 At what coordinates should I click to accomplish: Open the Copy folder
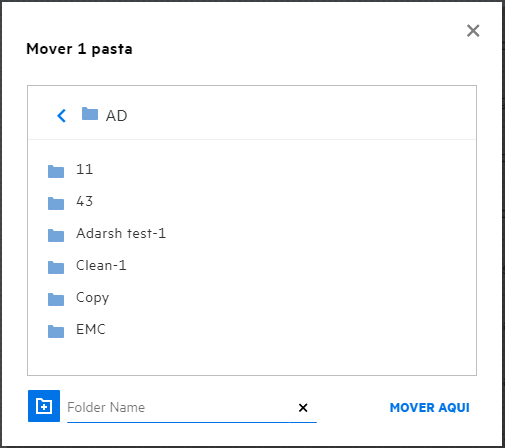[x=93, y=298]
